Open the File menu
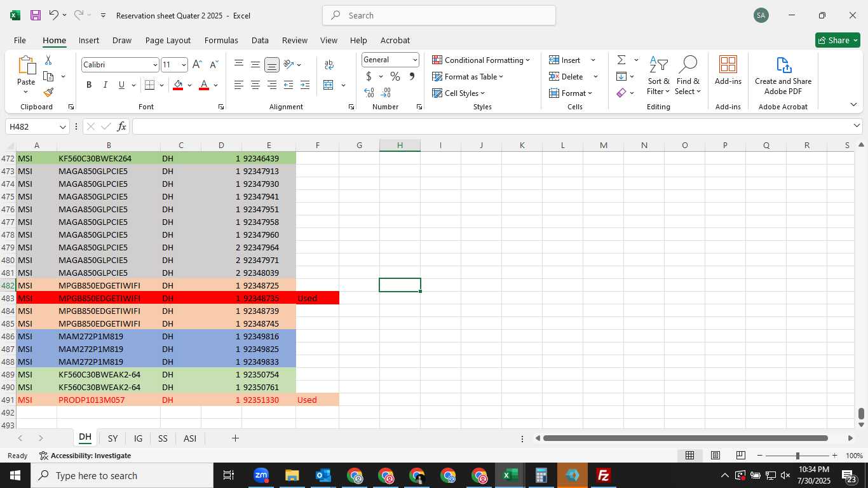 pos(20,40)
